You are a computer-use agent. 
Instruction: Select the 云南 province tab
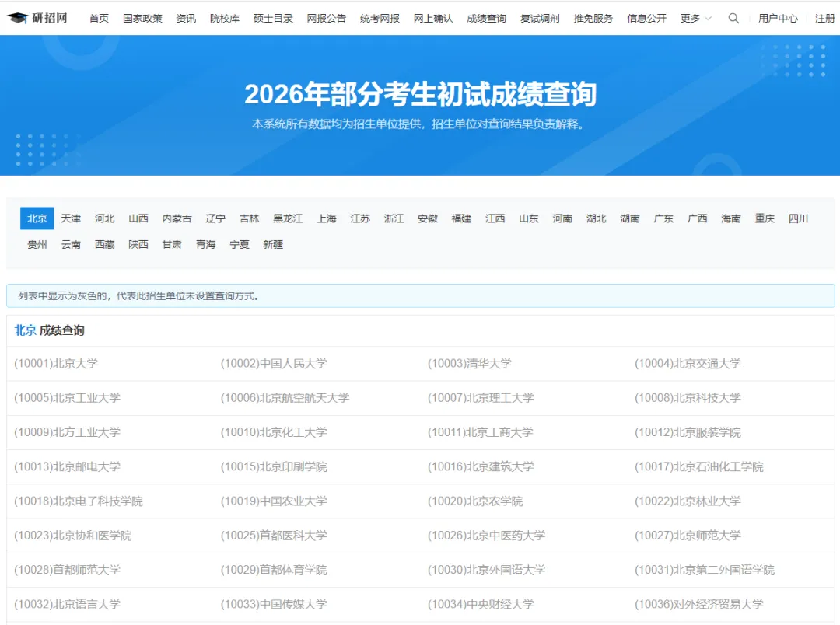pos(71,244)
